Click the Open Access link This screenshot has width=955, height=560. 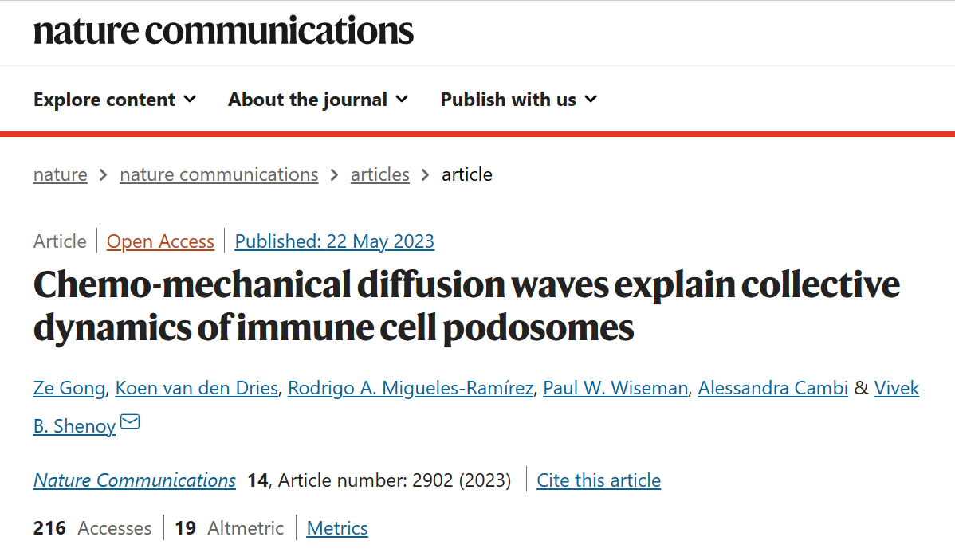click(160, 241)
